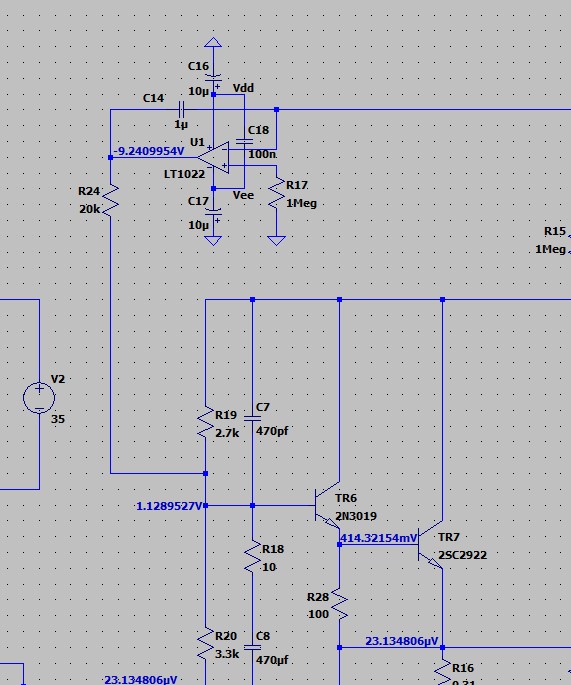Click the R15 reference label
This screenshot has height=685, width=571.
tap(555, 231)
